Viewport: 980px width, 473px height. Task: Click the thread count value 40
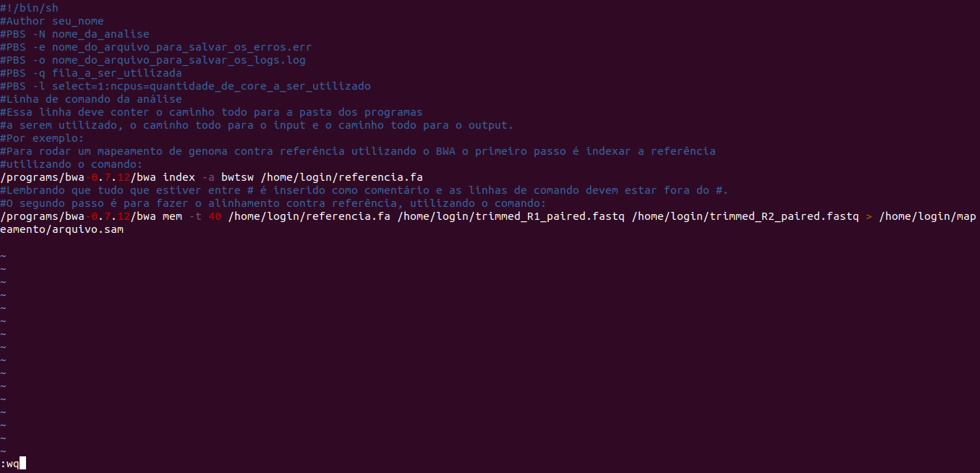(214, 216)
